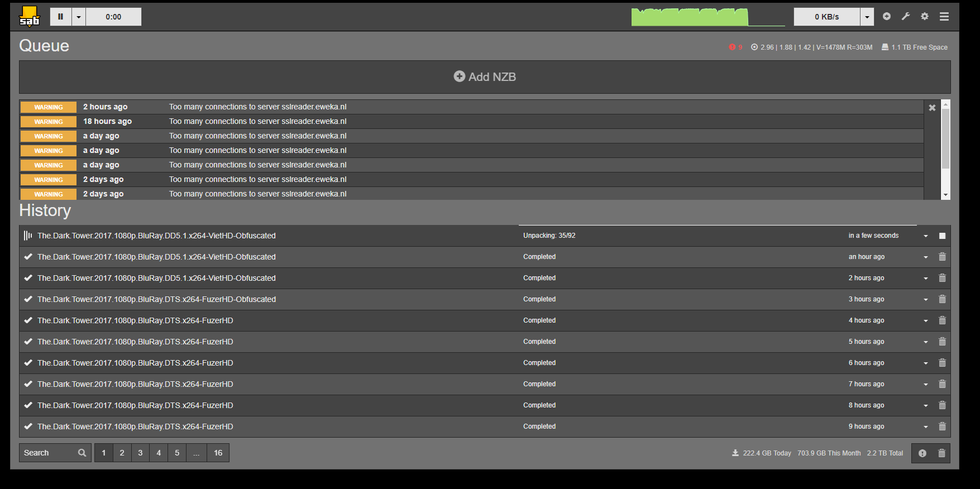Open the pause duration dropdown arrow
Viewport: 980px width, 489px height.
point(79,17)
